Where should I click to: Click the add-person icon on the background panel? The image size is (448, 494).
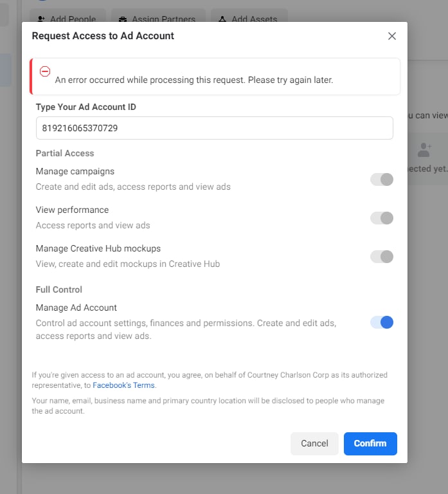coord(424,150)
